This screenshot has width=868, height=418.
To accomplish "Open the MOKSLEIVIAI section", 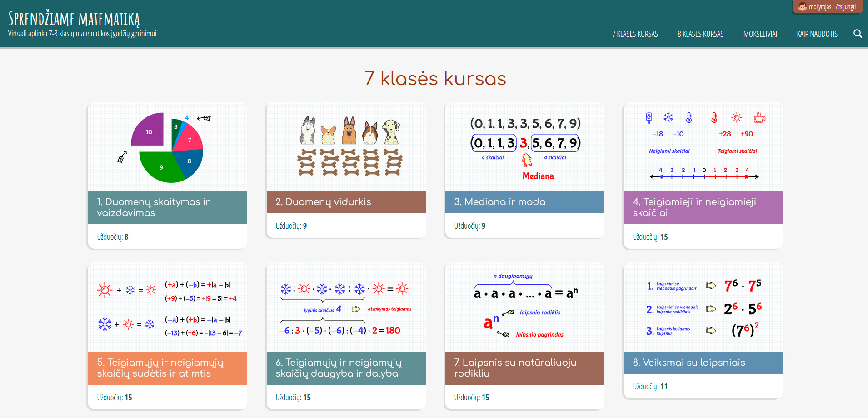I will (760, 34).
